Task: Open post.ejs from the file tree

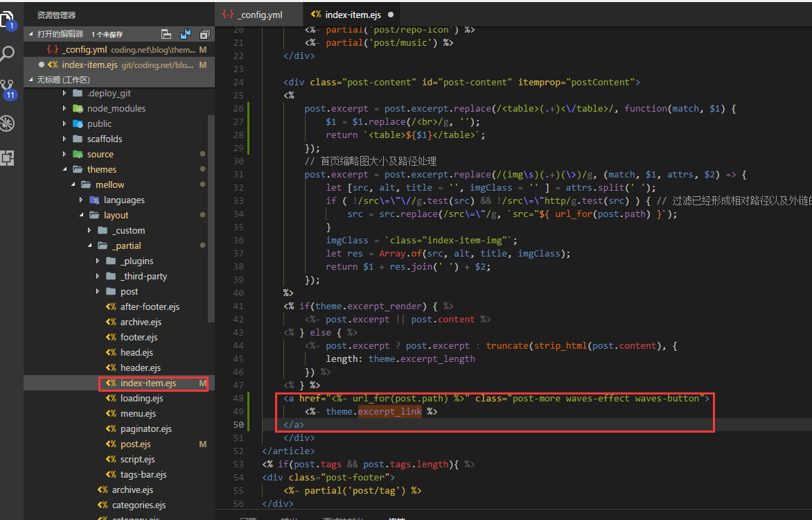Action: click(135, 444)
